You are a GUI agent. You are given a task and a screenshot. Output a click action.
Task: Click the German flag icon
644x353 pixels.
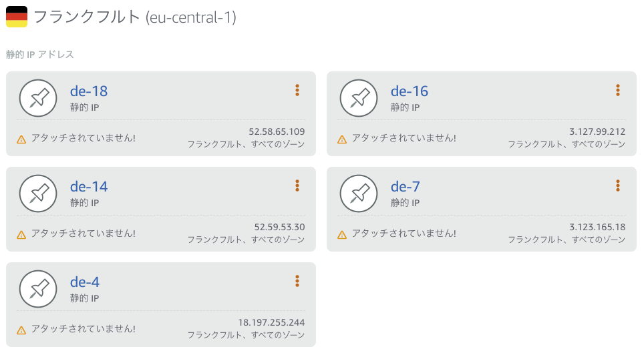[17, 17]
